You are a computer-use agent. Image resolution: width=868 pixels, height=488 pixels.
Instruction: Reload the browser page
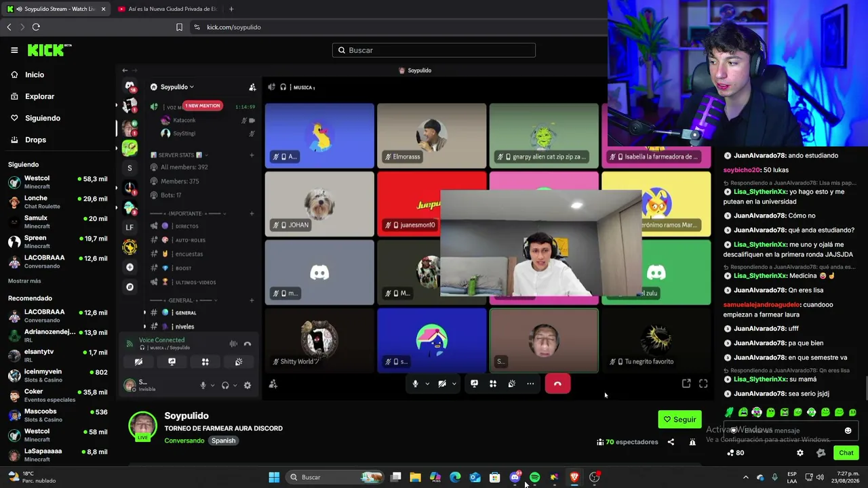point(36,27)
